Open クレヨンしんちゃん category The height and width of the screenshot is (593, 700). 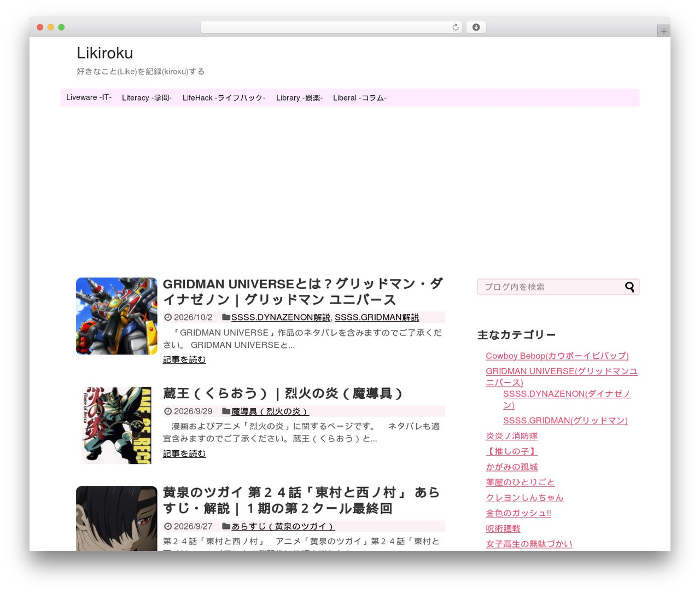click(524, 497)
